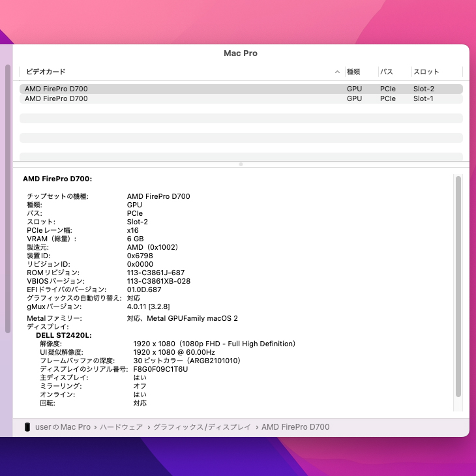Viewport: 476px width, 476px height.
Task: Click the DELL ST2420L display heading
Action: 64,335
